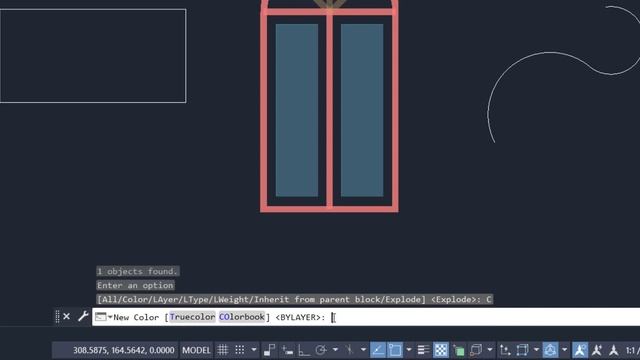Close the command line window

pos(67,316)
